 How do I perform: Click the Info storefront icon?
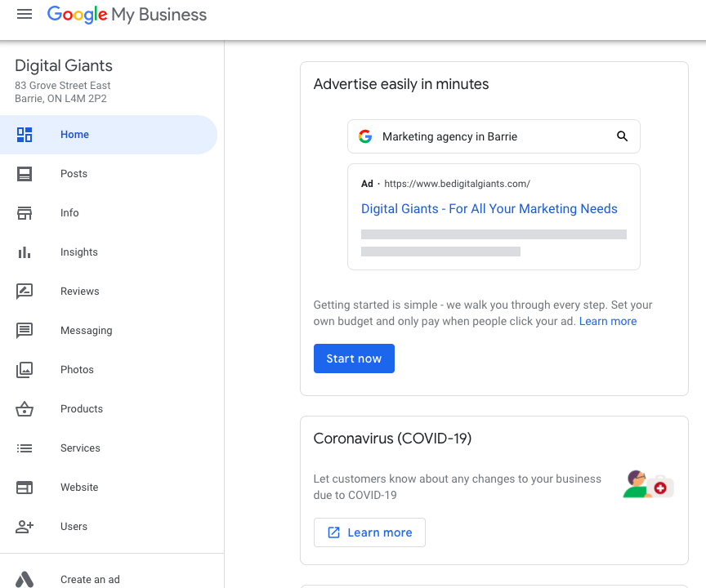coord(25,213)
